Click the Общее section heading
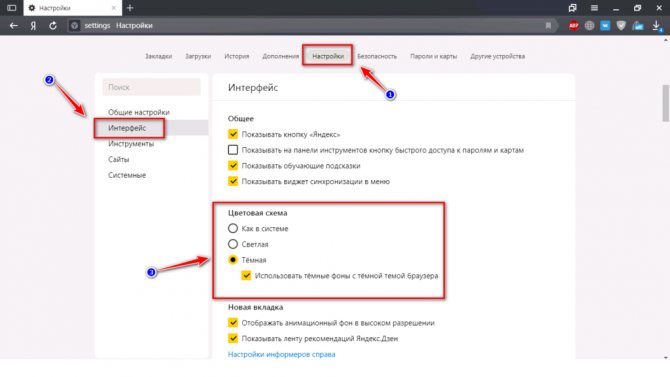The width and height of the screenshot is (670, 377). point(241,118)
